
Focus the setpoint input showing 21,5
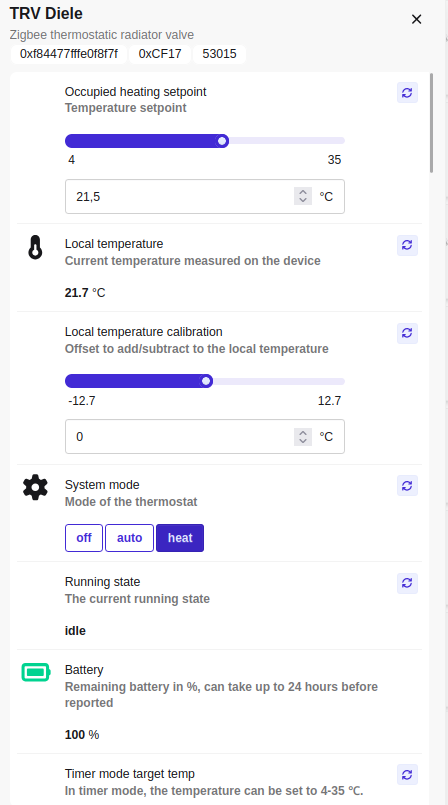[x=205, y=196]
